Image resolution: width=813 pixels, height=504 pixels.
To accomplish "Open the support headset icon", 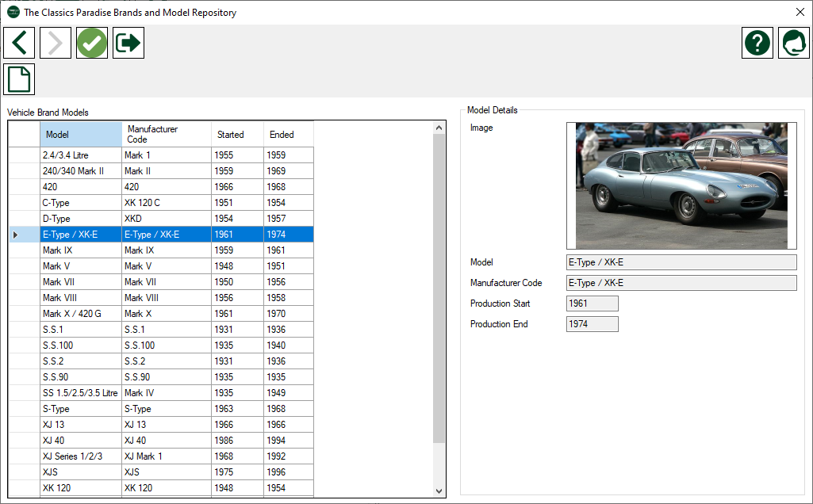I will [x=793, y=43].
